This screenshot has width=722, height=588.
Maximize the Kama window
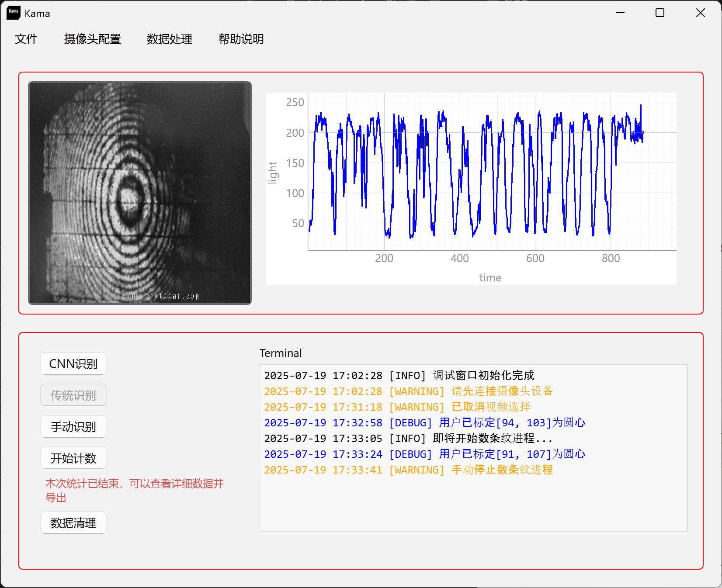(660, 13)
